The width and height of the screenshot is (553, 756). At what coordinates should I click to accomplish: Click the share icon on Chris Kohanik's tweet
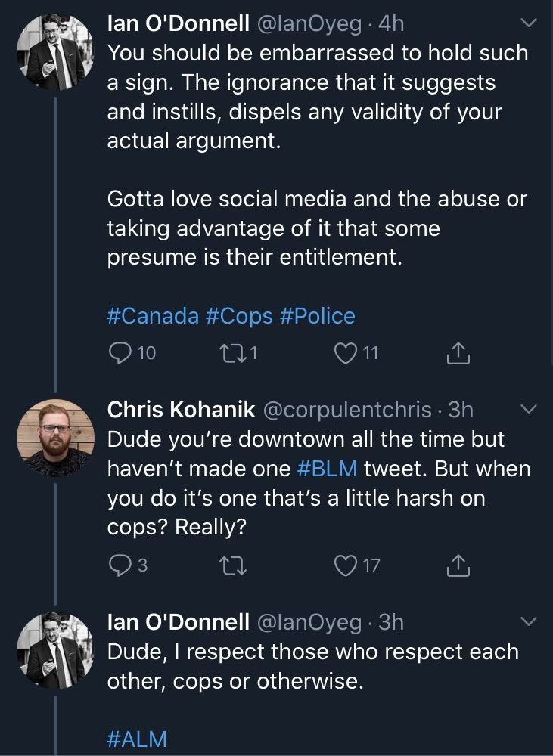(x=458, y=563)
